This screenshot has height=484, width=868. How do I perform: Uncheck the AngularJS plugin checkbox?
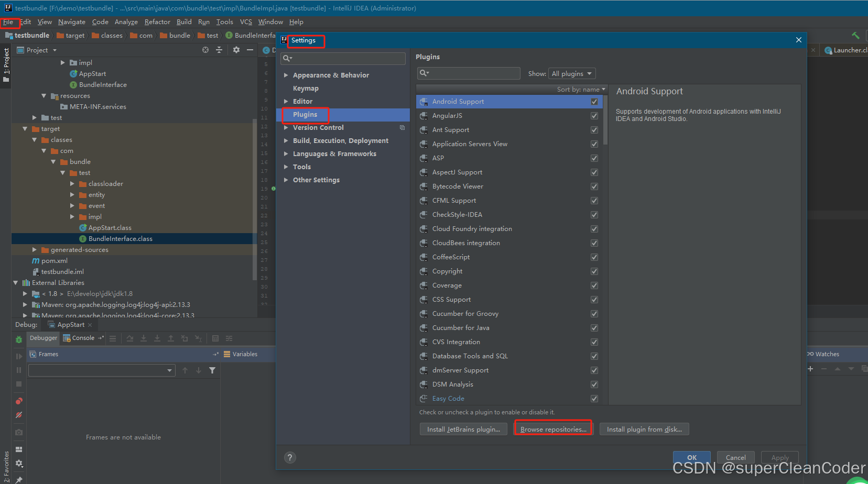click(594, 116)
